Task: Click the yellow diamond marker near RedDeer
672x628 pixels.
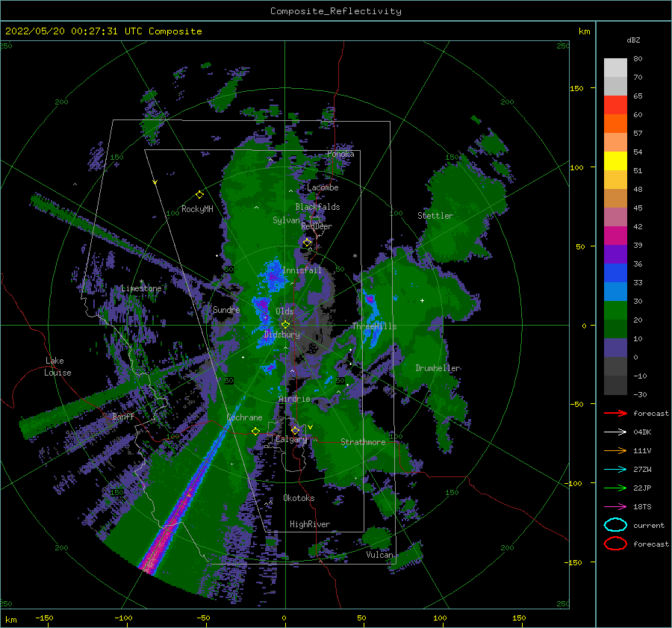Action: click(x=307, y=243)
